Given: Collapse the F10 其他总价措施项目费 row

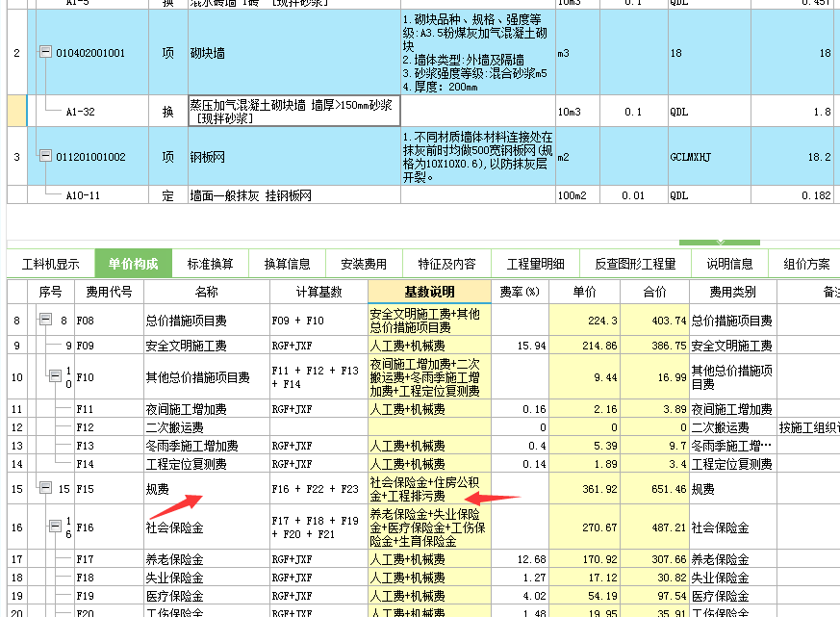Looking at the screenshot, I should point(55,375).
